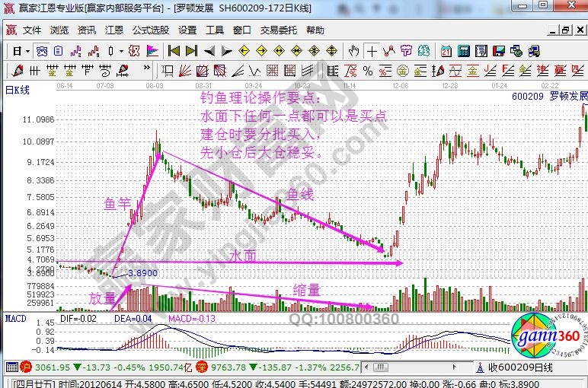Click the jump-to-first-bar arrow icon
Screen dimensions: 588x388
coord(174,51)
